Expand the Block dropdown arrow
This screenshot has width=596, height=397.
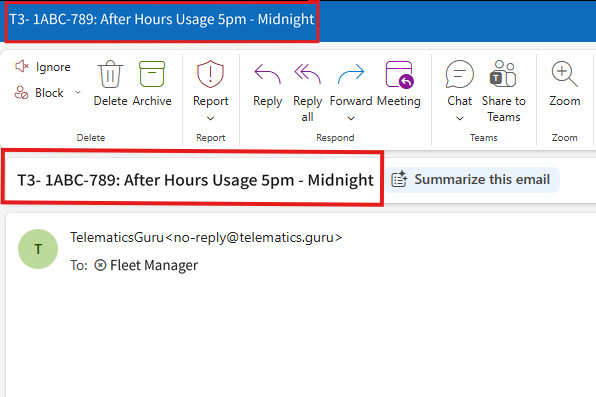(x=78, y=92)
